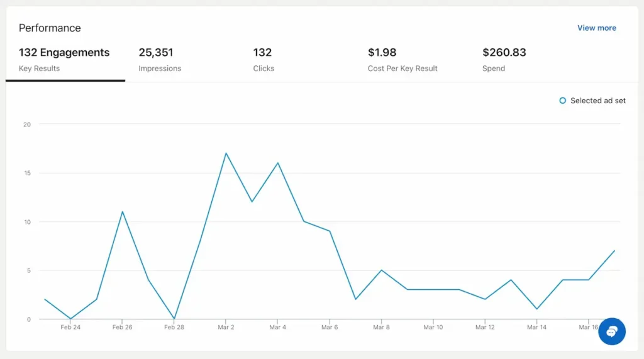The height and width of the screenshot is (359, 644).
Task: Select the Mar 14 low data point
Action: 536,309
